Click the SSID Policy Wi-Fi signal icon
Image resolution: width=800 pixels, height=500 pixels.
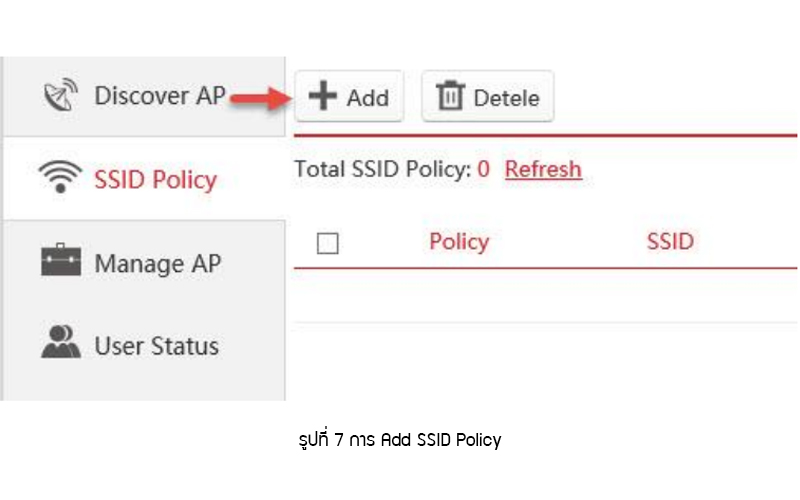click(x=60, y=177)
